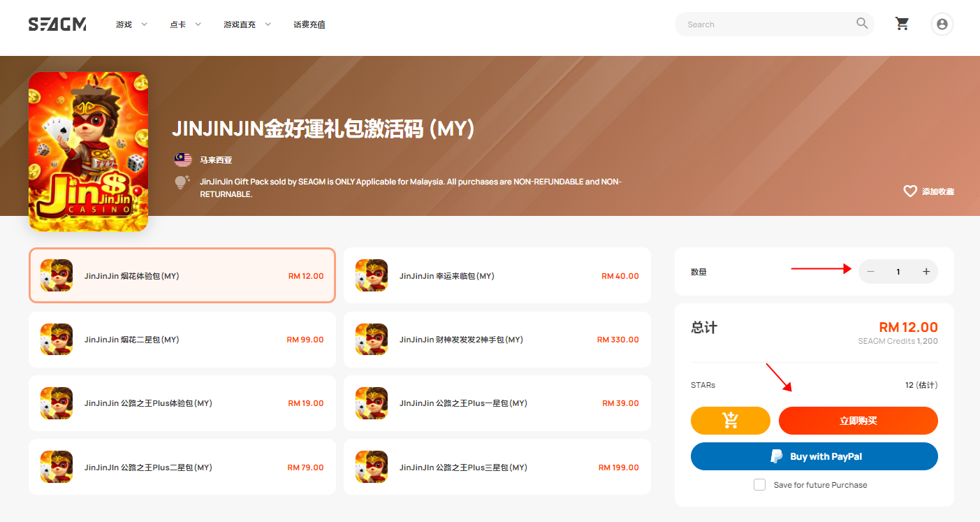This screenshot has width=980, height=522.
Task: Choose 公路之王Plus一星包 RM 39.00 option
Action: (x=497, y=403)
